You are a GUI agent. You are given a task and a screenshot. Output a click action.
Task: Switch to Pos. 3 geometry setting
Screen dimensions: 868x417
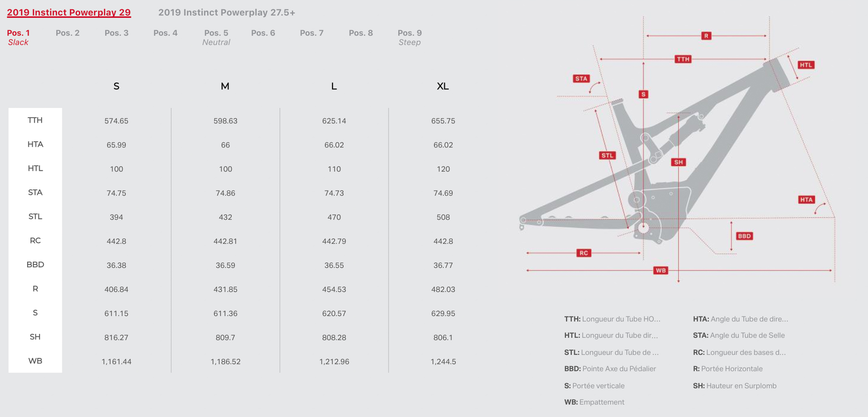point(117,33)
